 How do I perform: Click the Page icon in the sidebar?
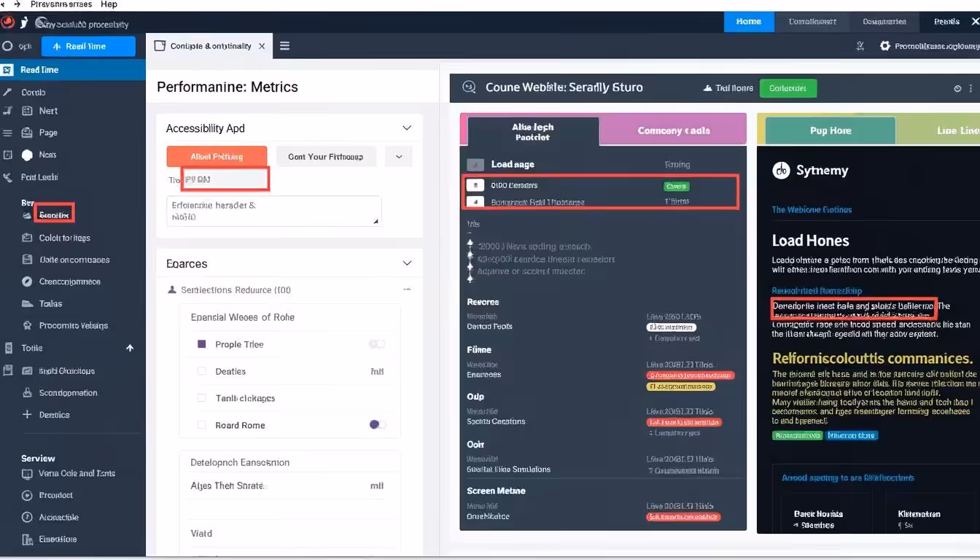point(27,133)
